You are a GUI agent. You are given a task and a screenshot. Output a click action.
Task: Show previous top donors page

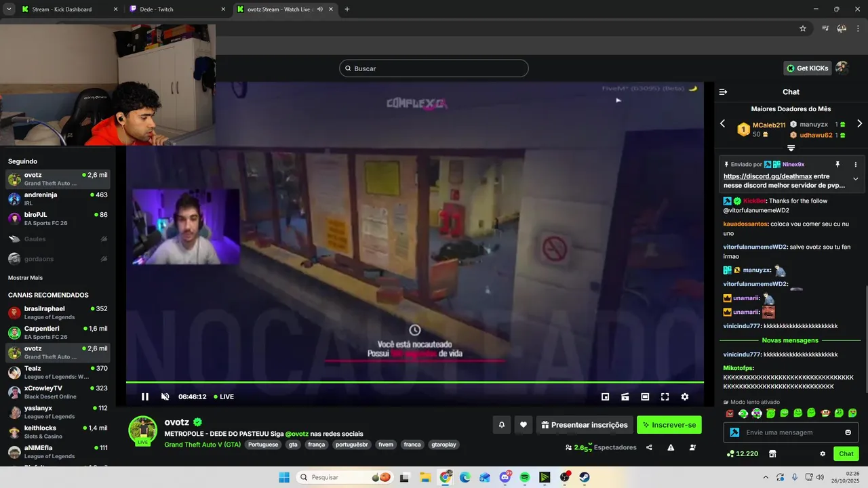coord(722,123)
